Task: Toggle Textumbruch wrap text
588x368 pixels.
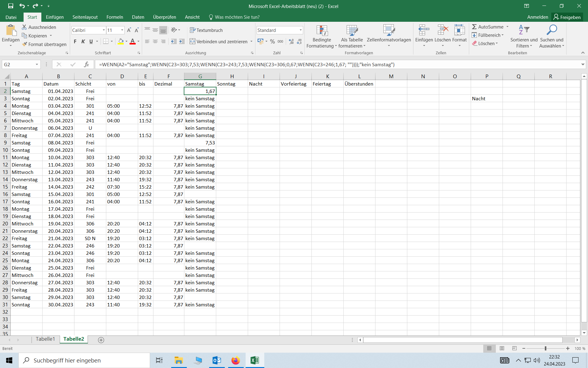Action: pos(206,30)
